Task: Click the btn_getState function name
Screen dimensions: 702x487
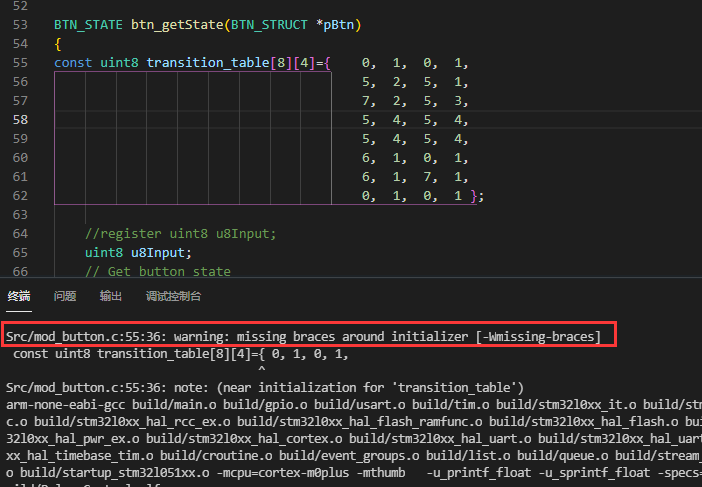Action: pos(177,25)
